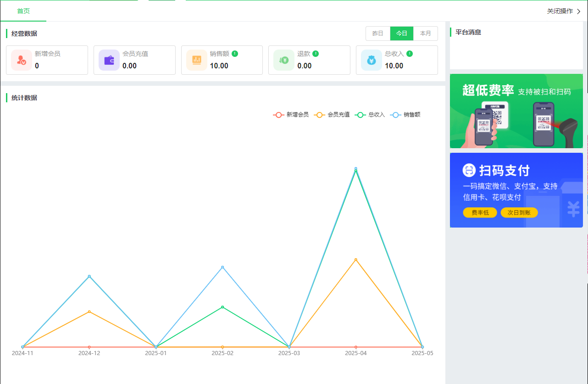This screenshot has height=384, width=588.
Task: Click the 经营数据 section heading
Action: (x=24, y=33)
